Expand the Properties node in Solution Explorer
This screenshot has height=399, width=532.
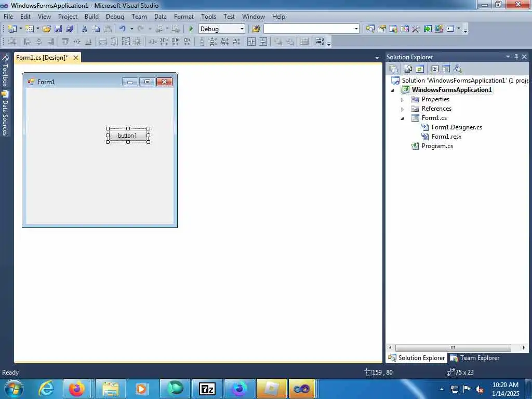[403, 100]
